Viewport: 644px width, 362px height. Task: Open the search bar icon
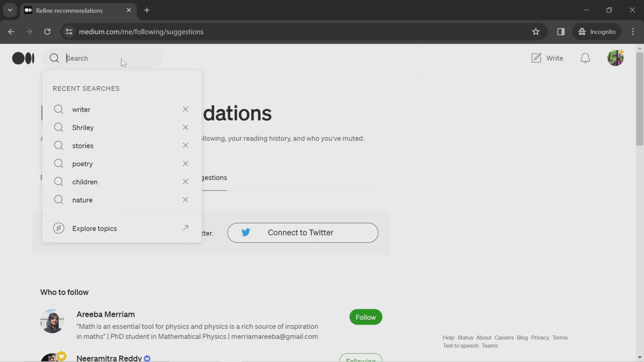[54, 58]
